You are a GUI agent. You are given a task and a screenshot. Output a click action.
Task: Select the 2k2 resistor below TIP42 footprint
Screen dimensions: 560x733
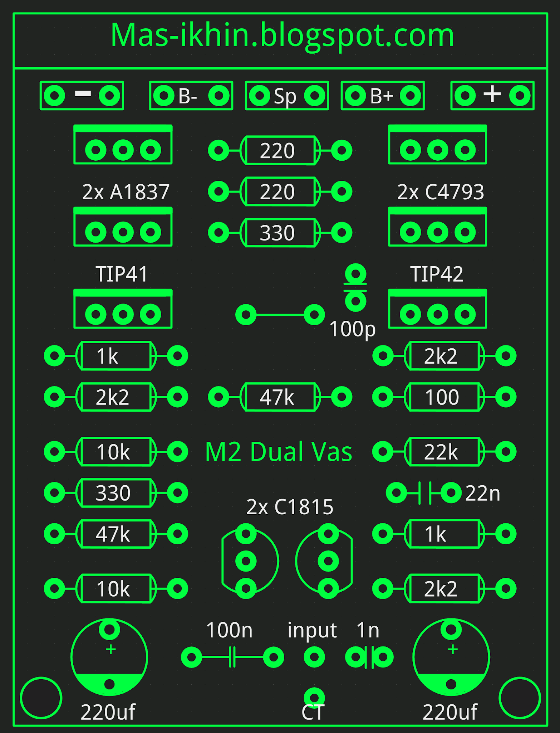[444, 356]
